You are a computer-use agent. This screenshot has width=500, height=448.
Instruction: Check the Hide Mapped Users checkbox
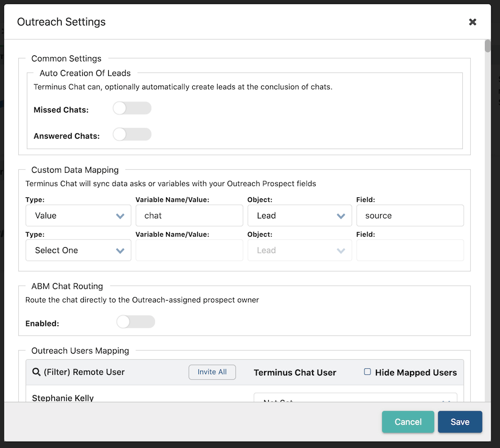(367, 372)
